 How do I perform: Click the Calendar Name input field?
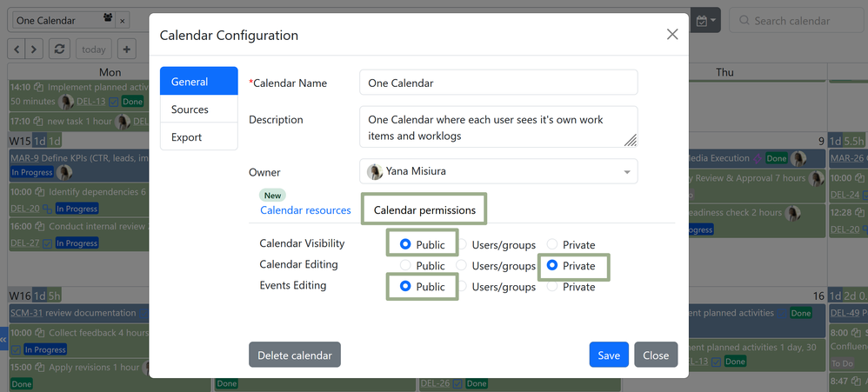(x=498, y=83)
